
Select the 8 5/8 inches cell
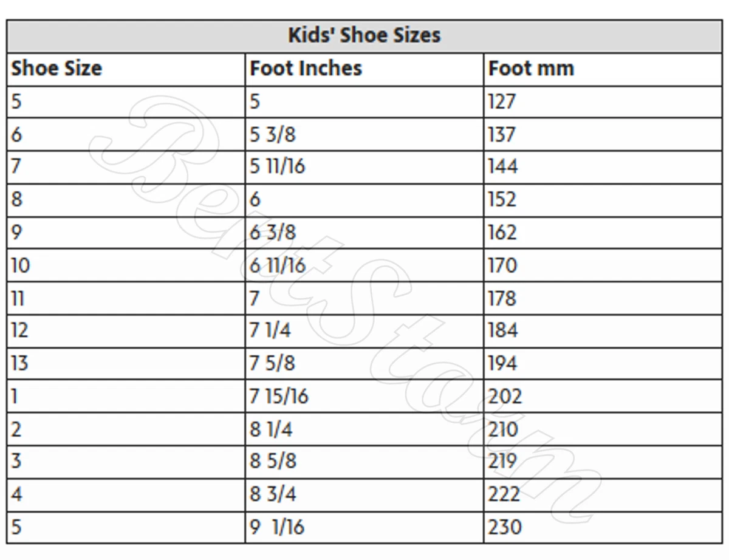click(364, 462)
